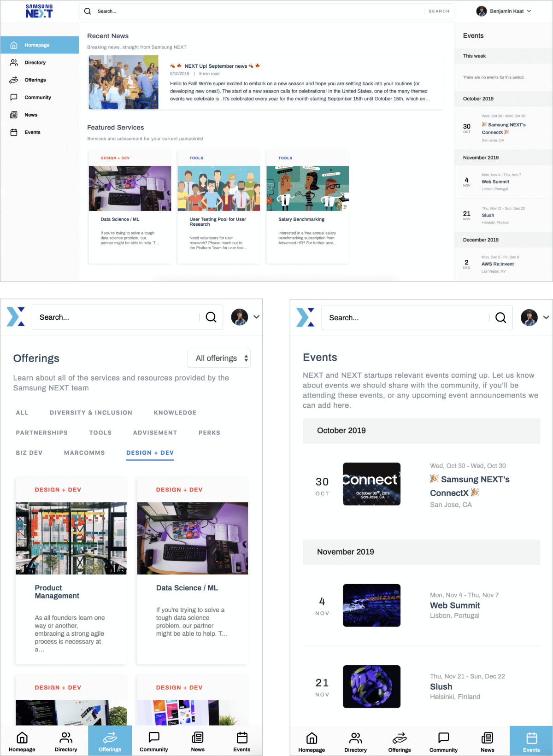Screen dimensions: 553x756
Task: Select the PARTNERSHIPS filter tab
Action: pos(42,433)
